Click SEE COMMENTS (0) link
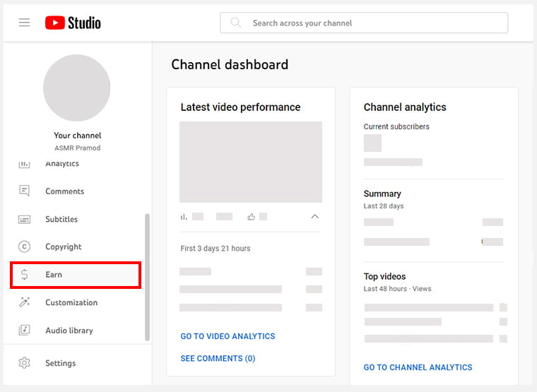 (x=218, y=358)
